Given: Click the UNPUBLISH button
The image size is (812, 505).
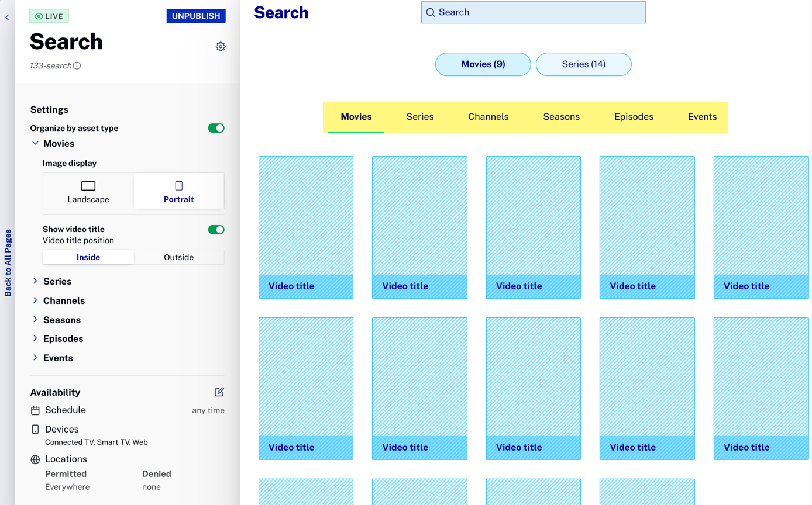Looking at the screenshot, I should coord(196,16).
